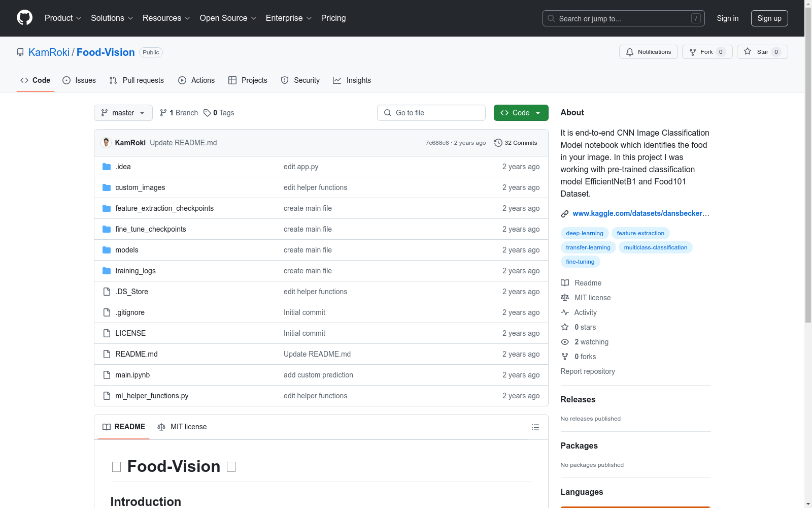Click the bell icon in Notifications button
Image resolution: width=812 pixels, height=508 pixels.
tap(630, 52)
